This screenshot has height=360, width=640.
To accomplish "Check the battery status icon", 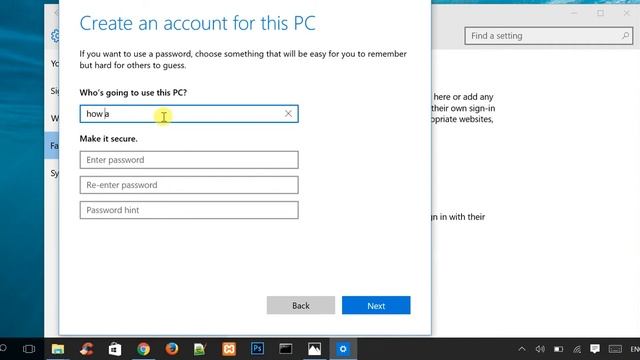I will pyautogui.click(x=558, y=349).
